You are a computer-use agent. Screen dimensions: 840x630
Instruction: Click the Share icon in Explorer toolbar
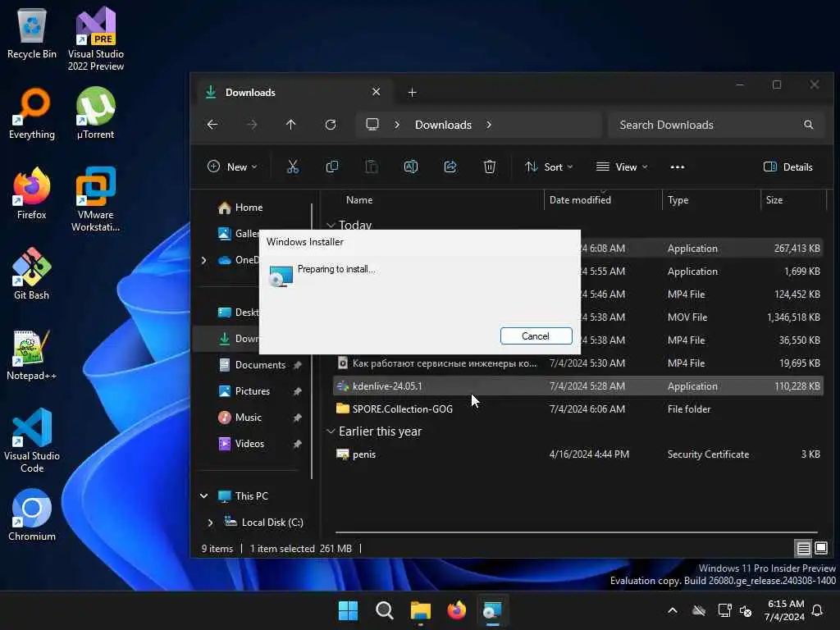tap(450, 167)
